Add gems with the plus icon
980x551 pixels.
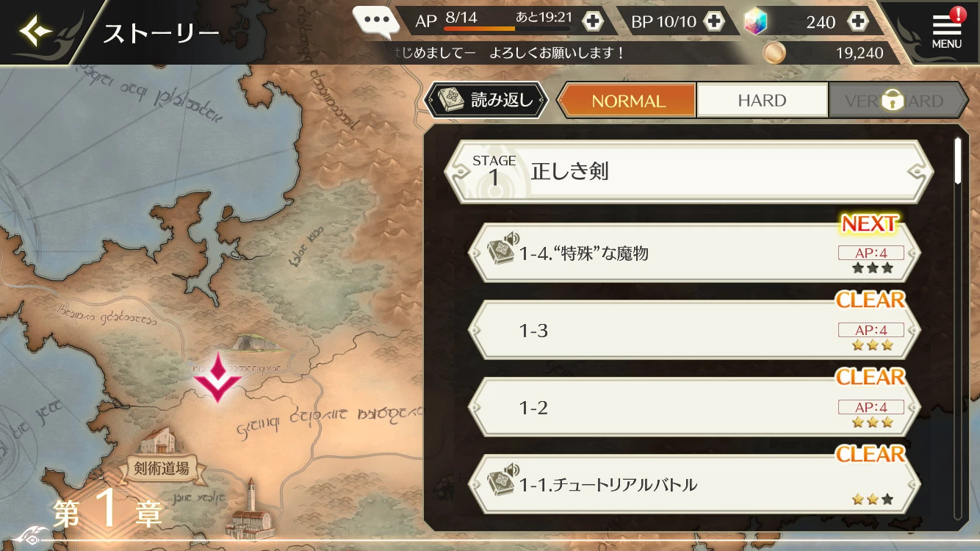(x=857, y=21)
